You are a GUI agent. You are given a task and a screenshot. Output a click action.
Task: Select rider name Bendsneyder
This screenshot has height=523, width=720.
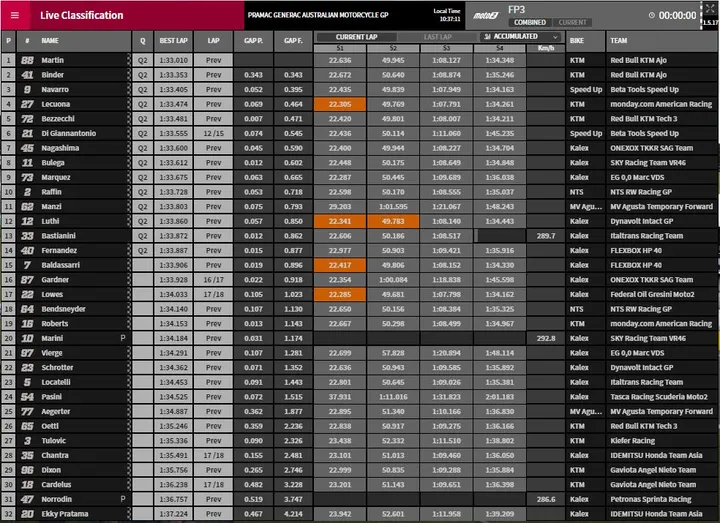coord(63,309)
